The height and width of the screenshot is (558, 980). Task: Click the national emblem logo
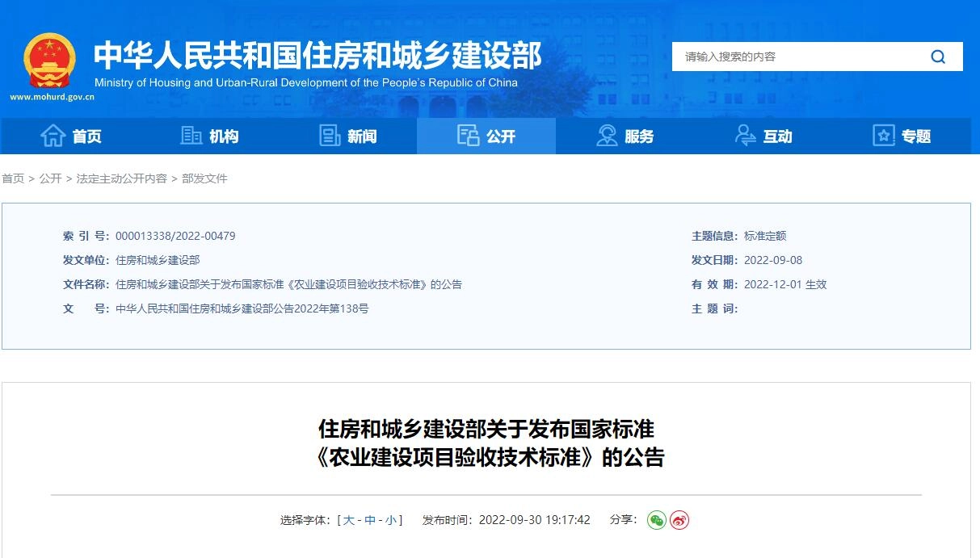pyautogui.click(x=50, y=61)
